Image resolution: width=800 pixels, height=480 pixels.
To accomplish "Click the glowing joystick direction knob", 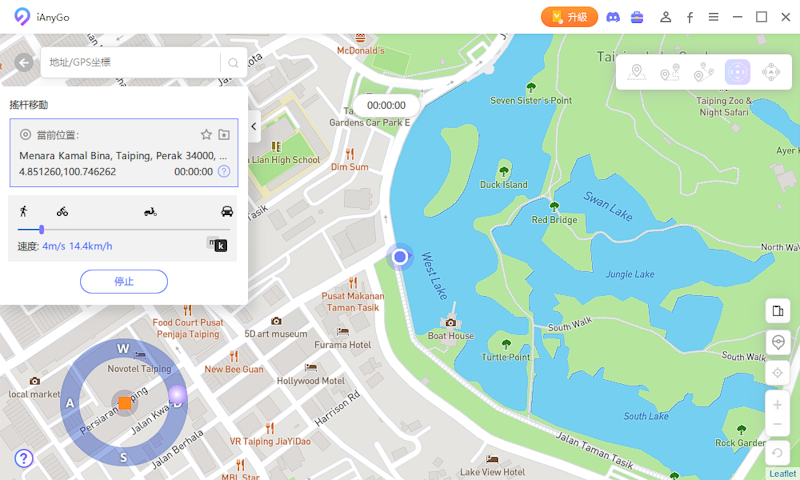I will click(177, 394).
